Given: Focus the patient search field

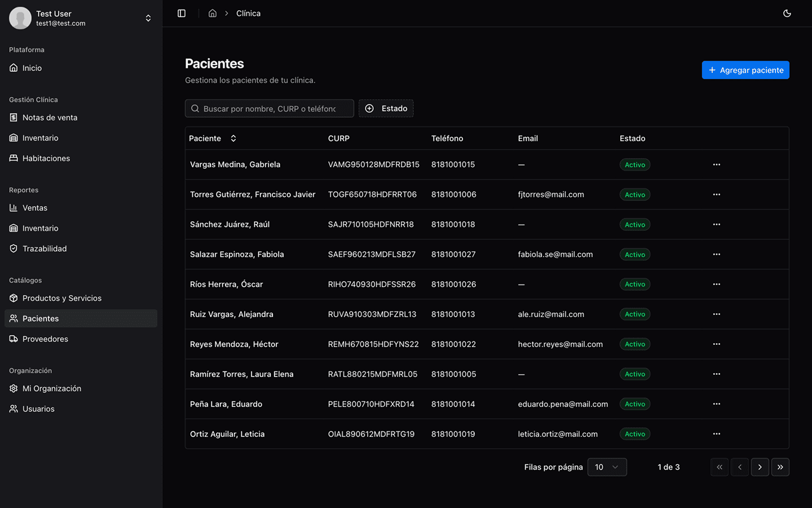Looking at the screenshot, I should pos(270,108).
